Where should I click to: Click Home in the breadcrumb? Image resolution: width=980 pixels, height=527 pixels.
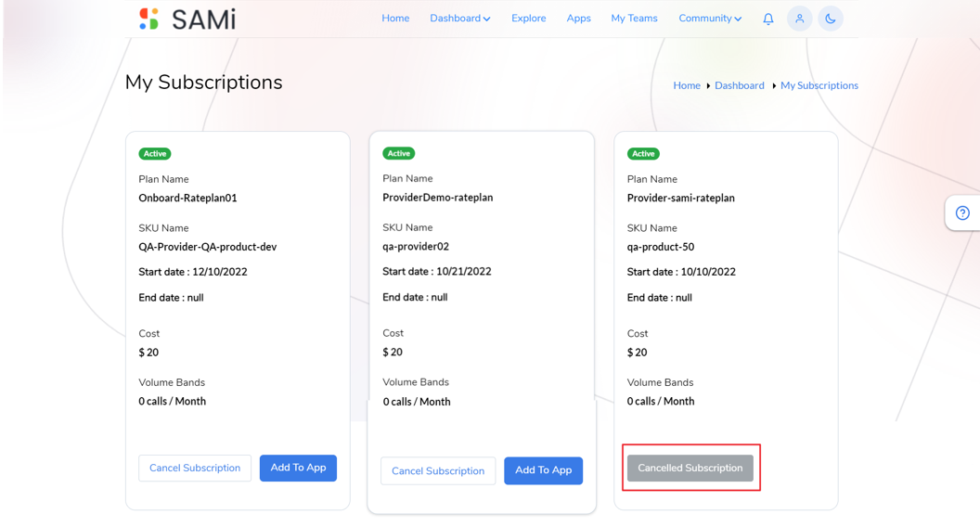(687, 85)
